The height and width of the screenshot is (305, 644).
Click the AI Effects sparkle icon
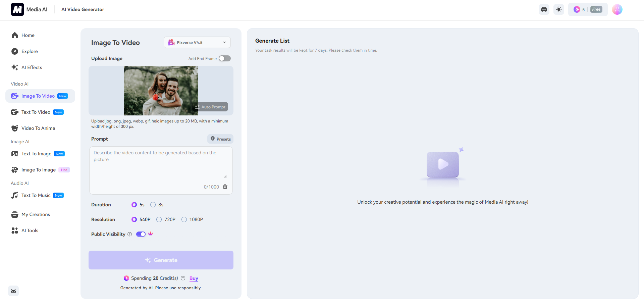tap(15, 67)
